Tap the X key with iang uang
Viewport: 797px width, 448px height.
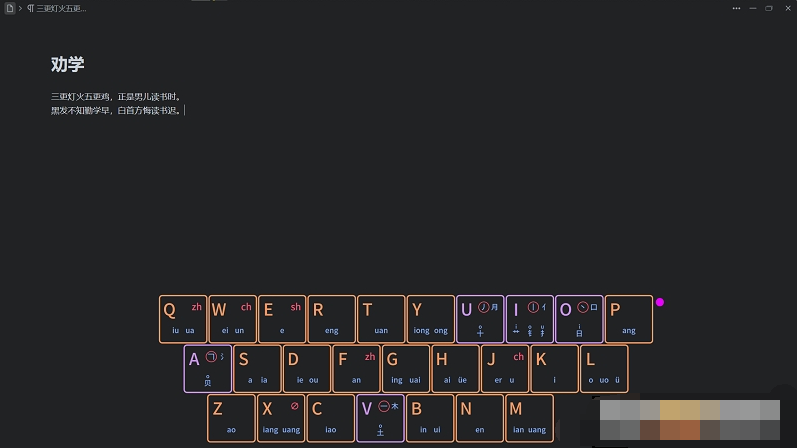coord(281,418)
